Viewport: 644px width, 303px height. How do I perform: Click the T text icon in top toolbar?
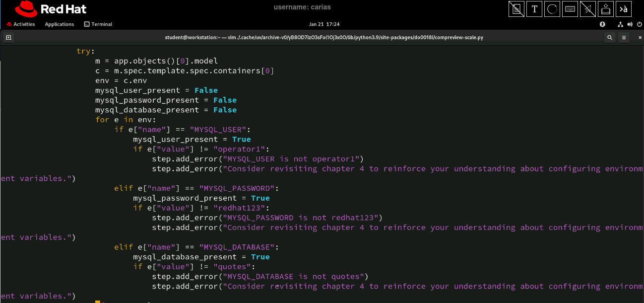534,9
